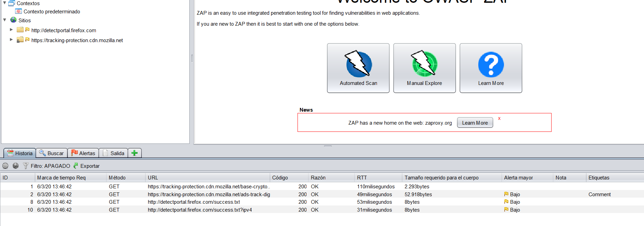Open the Alertas tab
Image resolution: width=644 pixels, height=226 pixels.
point(83,153)
